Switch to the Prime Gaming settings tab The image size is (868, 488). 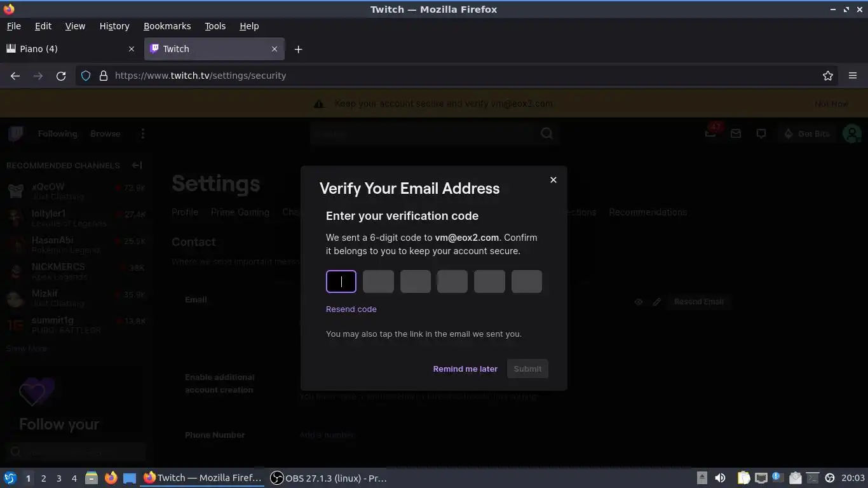pos(240,212)
